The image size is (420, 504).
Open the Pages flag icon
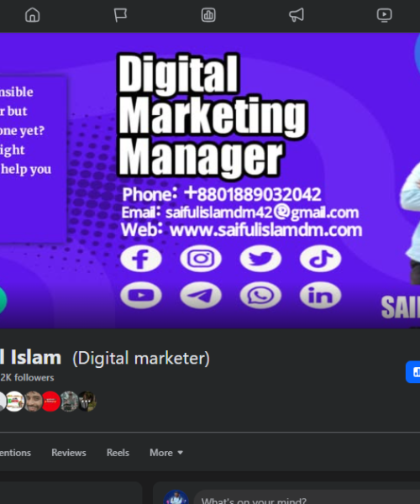(120, 15)
